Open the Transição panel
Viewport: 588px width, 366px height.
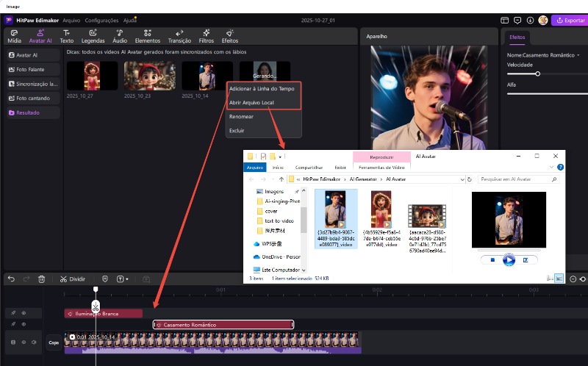click(x=179, y=36)
